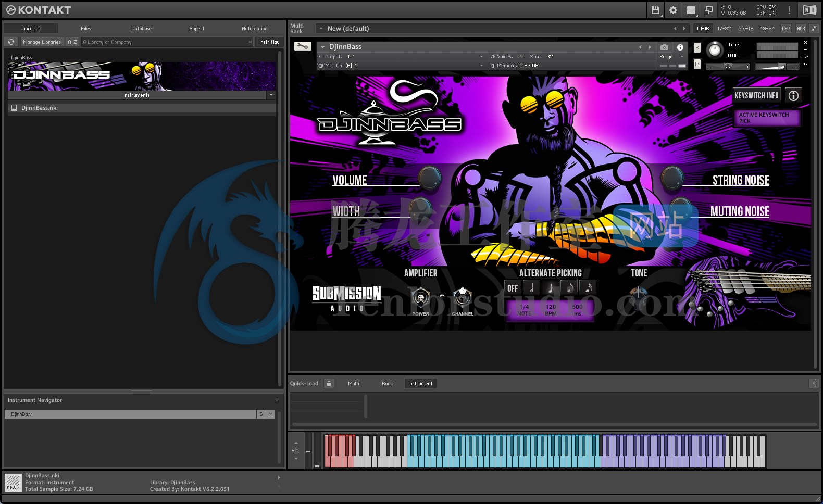Click previous instrument arrow in DjinnBass header

[640, 47]
